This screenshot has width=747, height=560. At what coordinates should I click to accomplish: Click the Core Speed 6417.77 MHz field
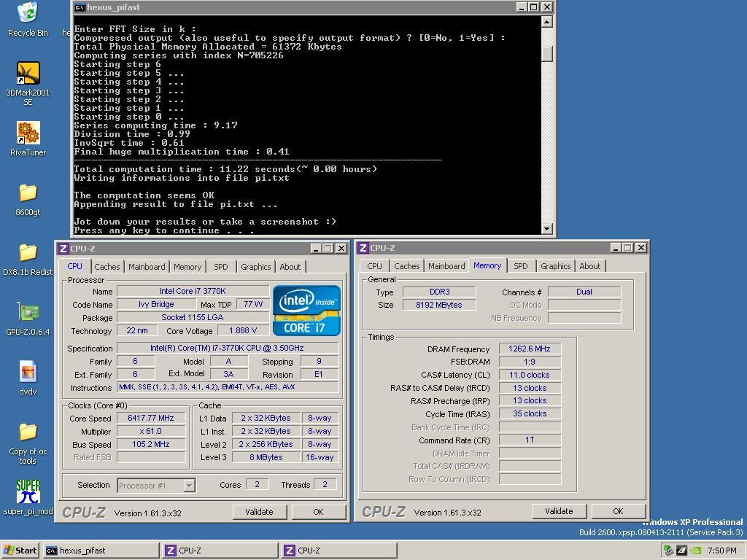(x=150, y=418)
